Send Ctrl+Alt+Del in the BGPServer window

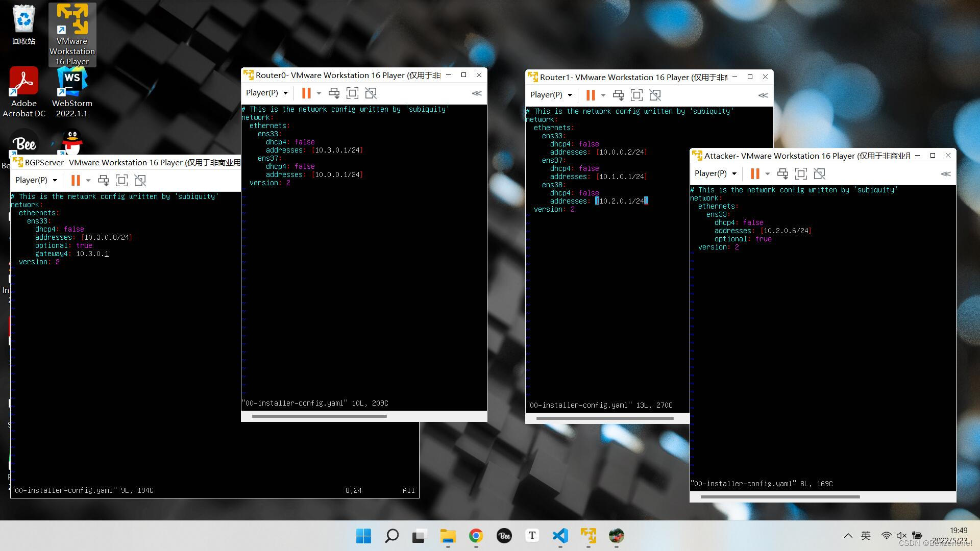(x=103, y=180)
